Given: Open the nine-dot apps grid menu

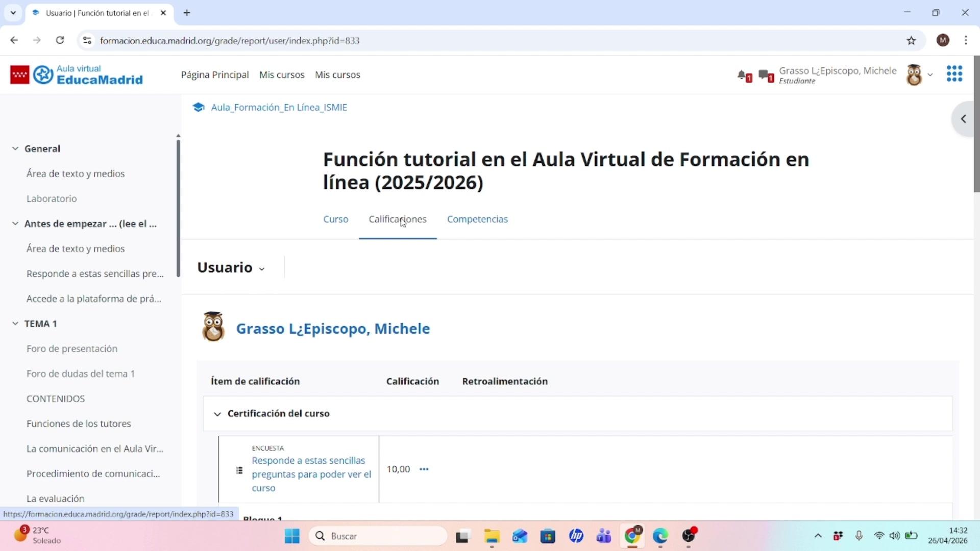Looking at the screenshot, I should 954,74.
